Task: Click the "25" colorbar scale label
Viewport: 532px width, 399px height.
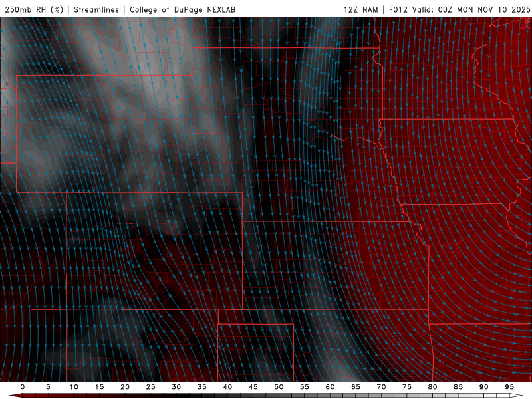Action: [151, 387]
